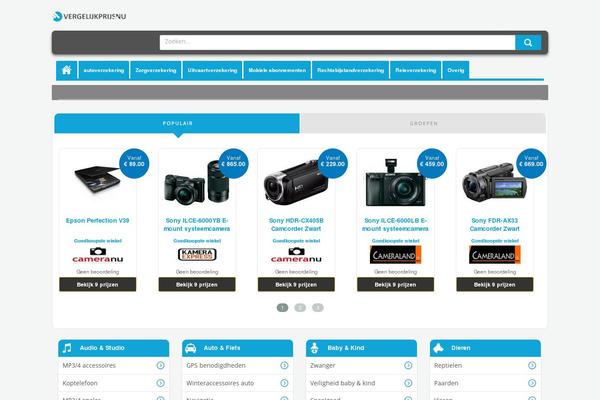Go to carousel page 2 dot
The height and width of the screenshot is (400, 600).
tap(300, 307)
